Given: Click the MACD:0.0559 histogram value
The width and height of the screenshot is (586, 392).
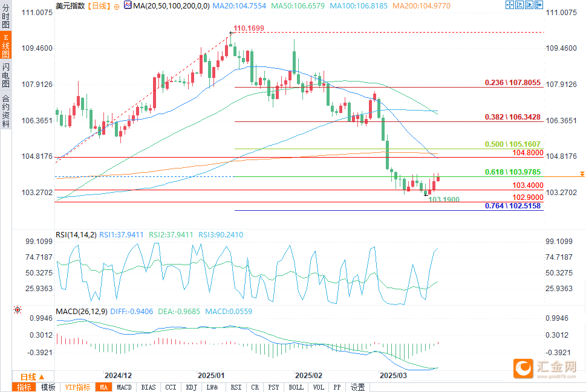Looking at the screenshot, I should coord(229,311).
